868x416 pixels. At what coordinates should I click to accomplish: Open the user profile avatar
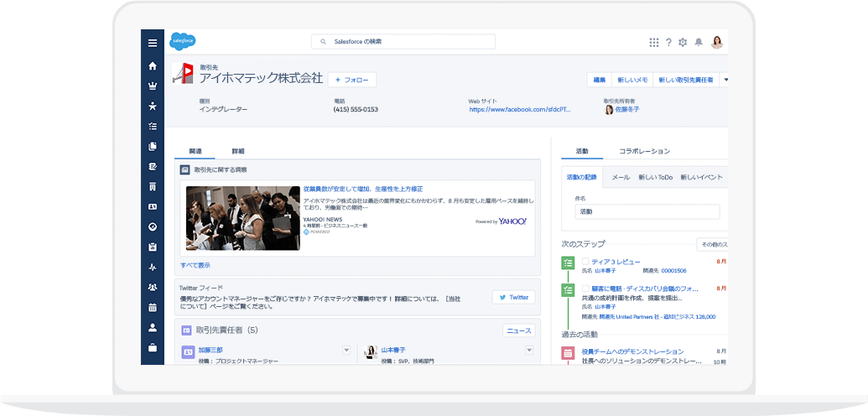(x=716, y=42)
